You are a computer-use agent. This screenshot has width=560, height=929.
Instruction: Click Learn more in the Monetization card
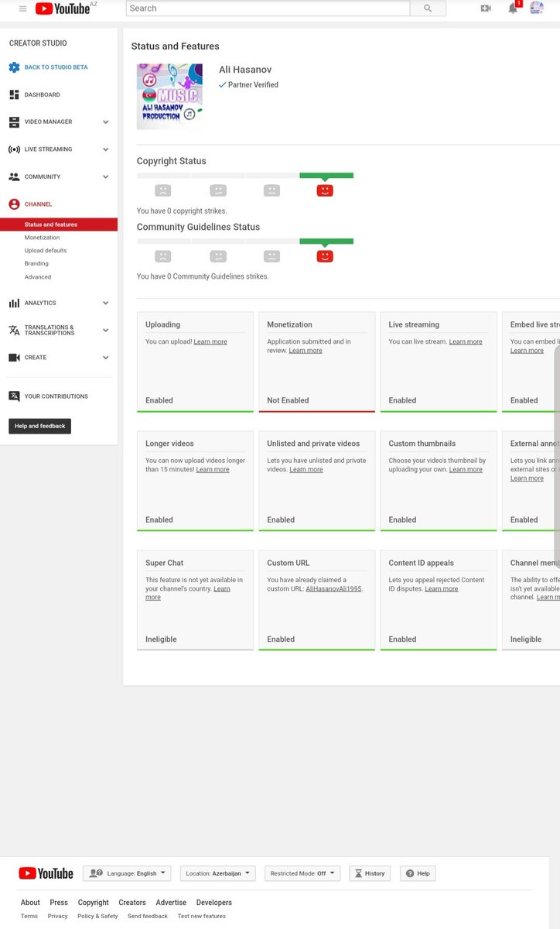pyautogui.click(x=306, y=351)
